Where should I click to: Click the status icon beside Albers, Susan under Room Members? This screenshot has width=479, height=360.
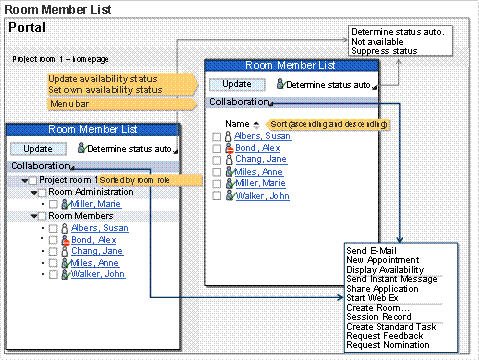point(65,228)
